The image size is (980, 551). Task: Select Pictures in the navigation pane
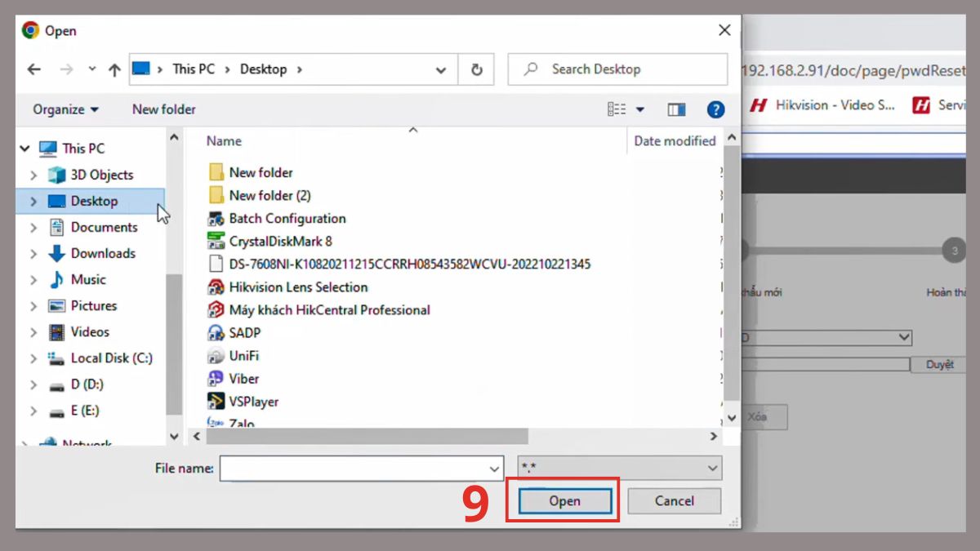pyautogui.click(x=93, y=305)
